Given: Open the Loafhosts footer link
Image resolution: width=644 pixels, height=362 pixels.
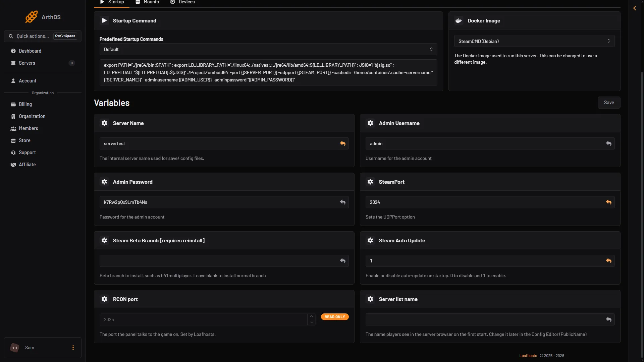Looking at the screenshot, I should pyautogui.click(x=528, y=356).
